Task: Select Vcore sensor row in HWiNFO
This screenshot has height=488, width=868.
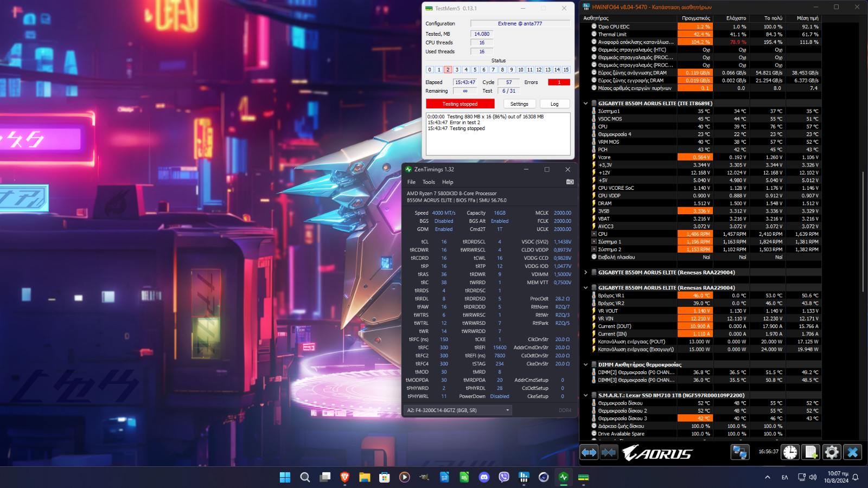Action: [705, 157]
